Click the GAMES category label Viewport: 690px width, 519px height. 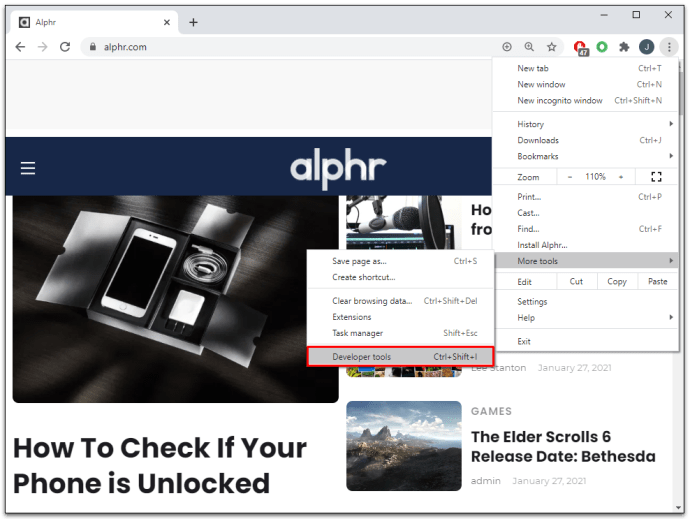(491, 411)
